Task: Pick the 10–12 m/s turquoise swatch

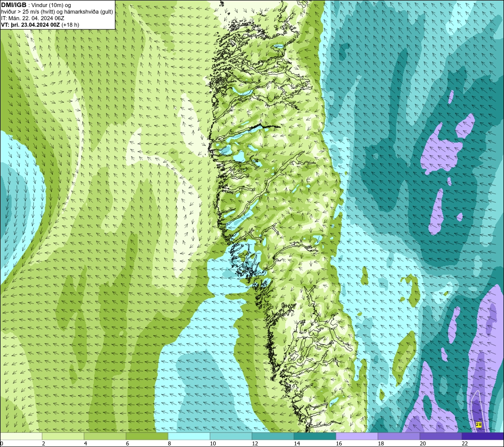Action: point(231,436)
